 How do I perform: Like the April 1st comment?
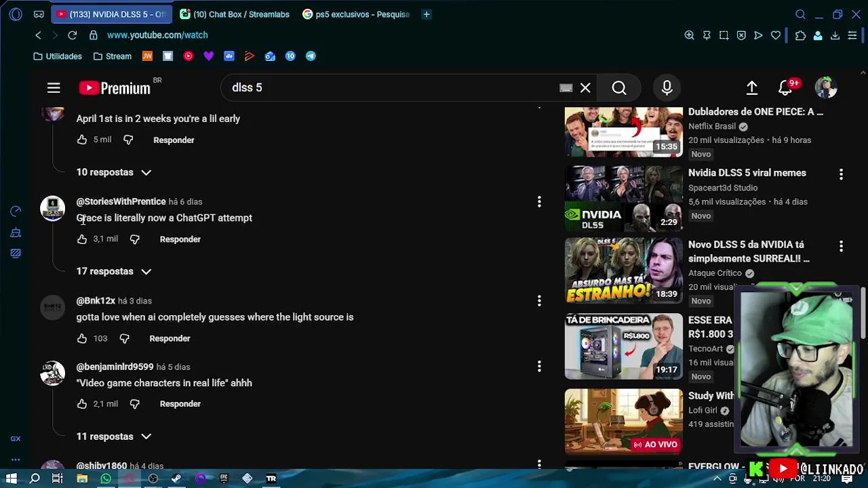(x=82, y=140)
